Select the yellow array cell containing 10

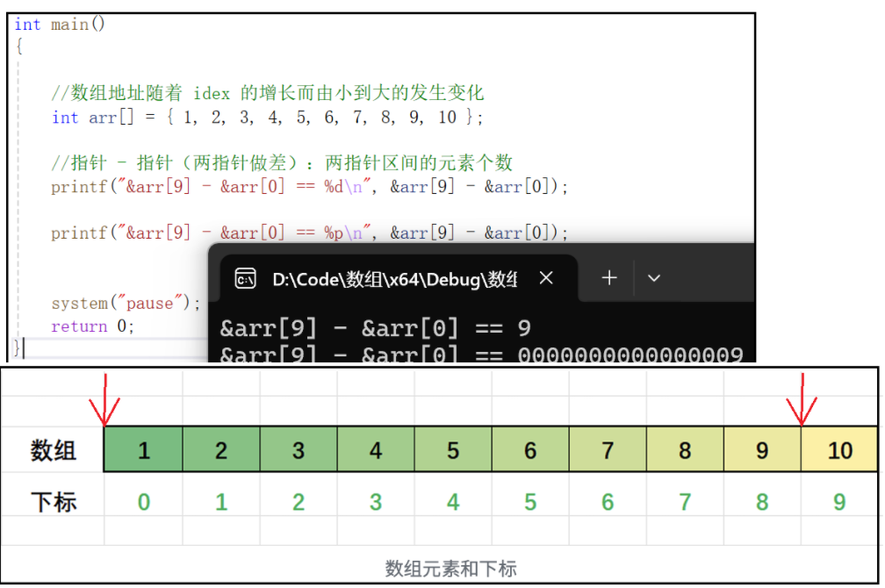[839, 449]
